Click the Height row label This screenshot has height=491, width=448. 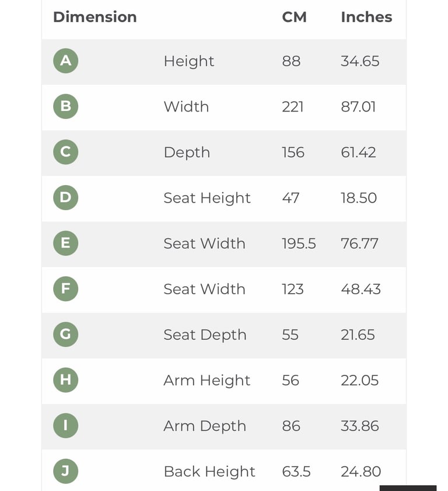coord(189,61)
